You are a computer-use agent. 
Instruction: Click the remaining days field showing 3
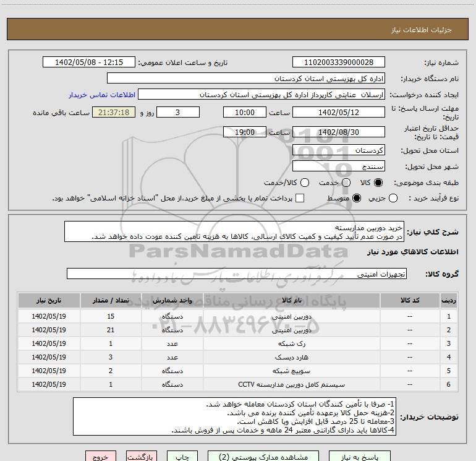coord(178,112)
